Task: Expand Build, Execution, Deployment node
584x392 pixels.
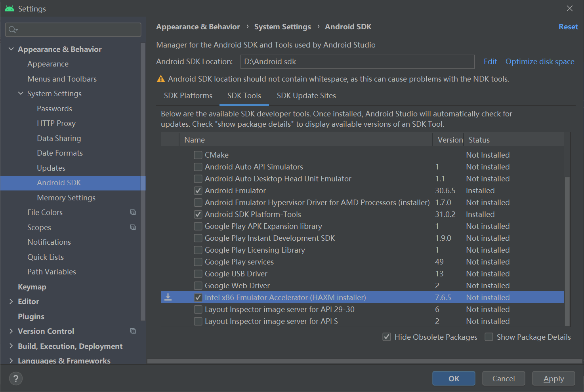Action: [x=11, y=346]
